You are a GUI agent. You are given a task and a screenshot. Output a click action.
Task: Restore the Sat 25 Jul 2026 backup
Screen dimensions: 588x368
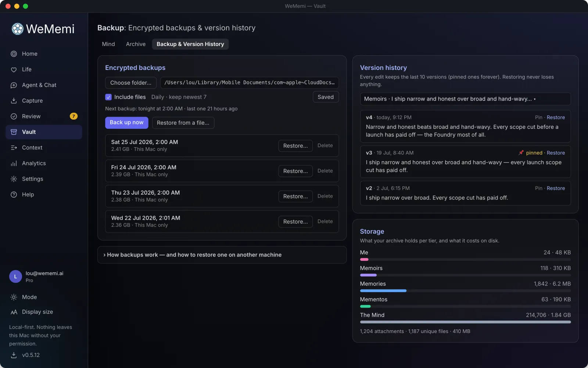pyautogui.click(x=295, y=146)
